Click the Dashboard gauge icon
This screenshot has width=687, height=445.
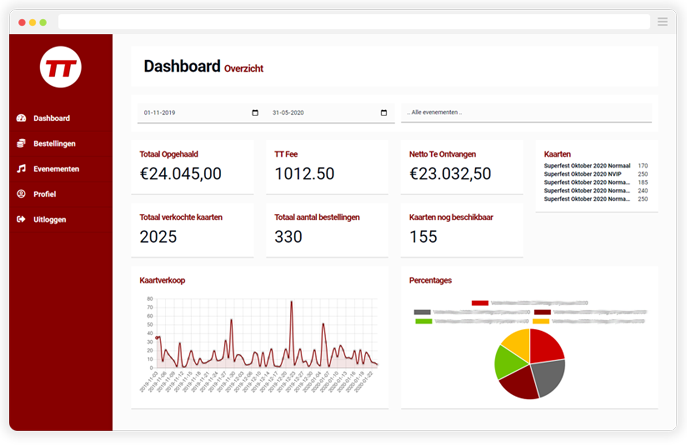[x=21, y=118]
